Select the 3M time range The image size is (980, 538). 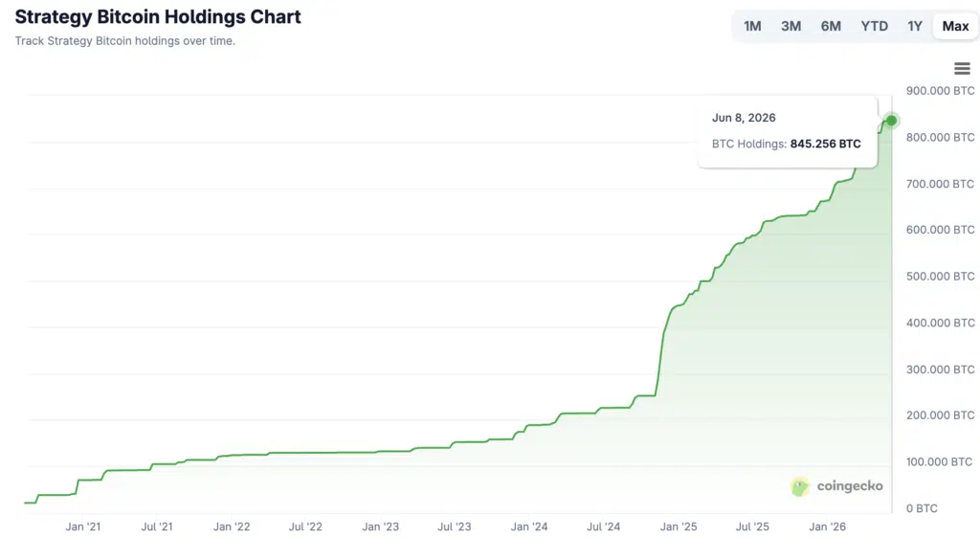click(791, 26)
